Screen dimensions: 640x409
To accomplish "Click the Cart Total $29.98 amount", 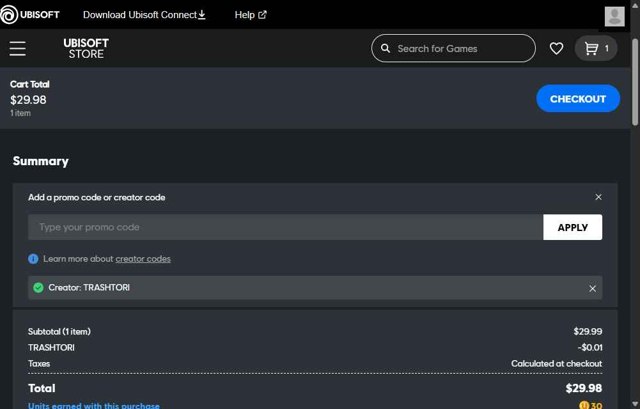I will point(28,100).
